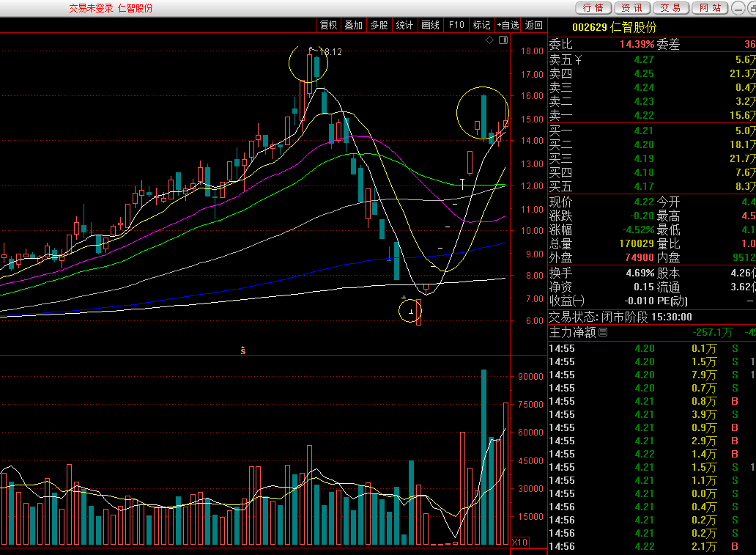The width and height of the screenshot is (756, 555).
Task: Click the 返回 back button
Action: pos(534,25)
